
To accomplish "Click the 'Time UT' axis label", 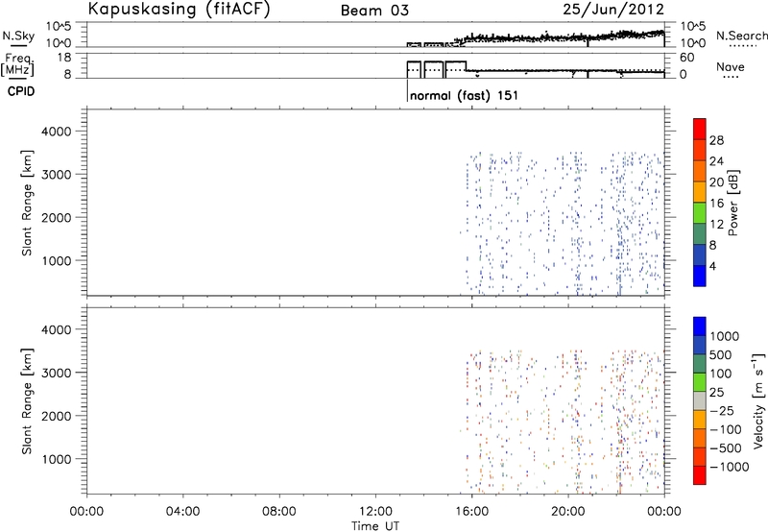I will pos(375,525).
